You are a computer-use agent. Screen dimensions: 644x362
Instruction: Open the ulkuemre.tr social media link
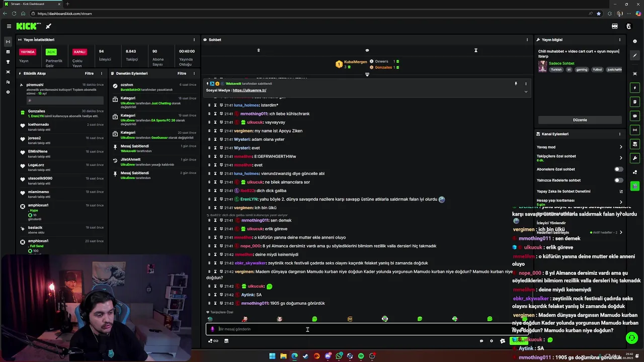coord(250,90)
